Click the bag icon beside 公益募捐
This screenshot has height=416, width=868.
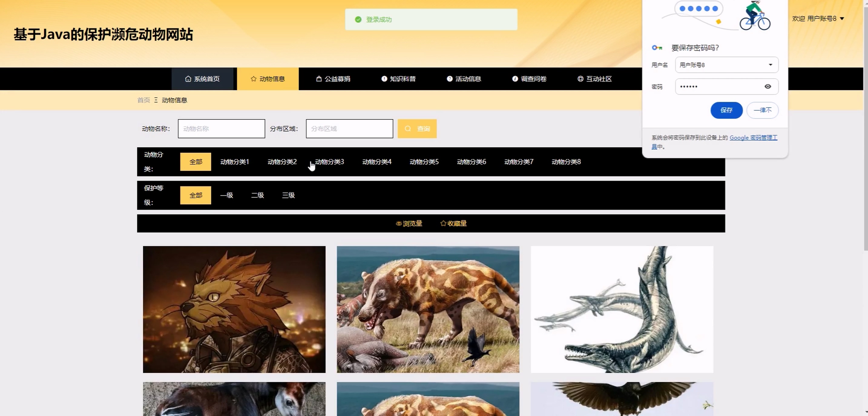click(x=319, y=79)
